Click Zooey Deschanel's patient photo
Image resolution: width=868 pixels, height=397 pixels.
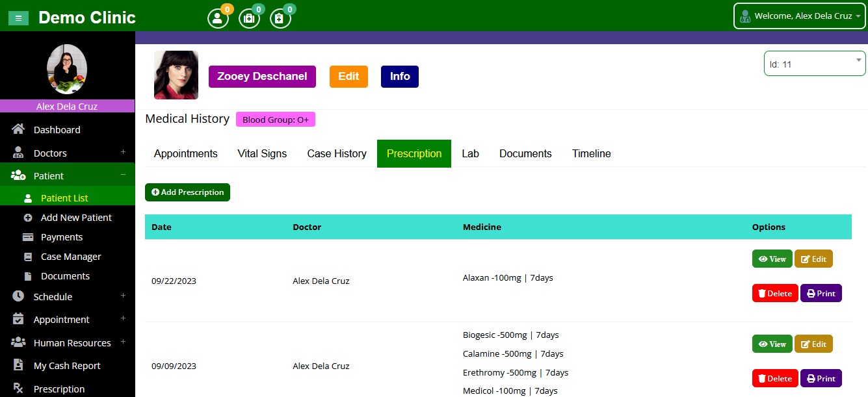point(176,75)
